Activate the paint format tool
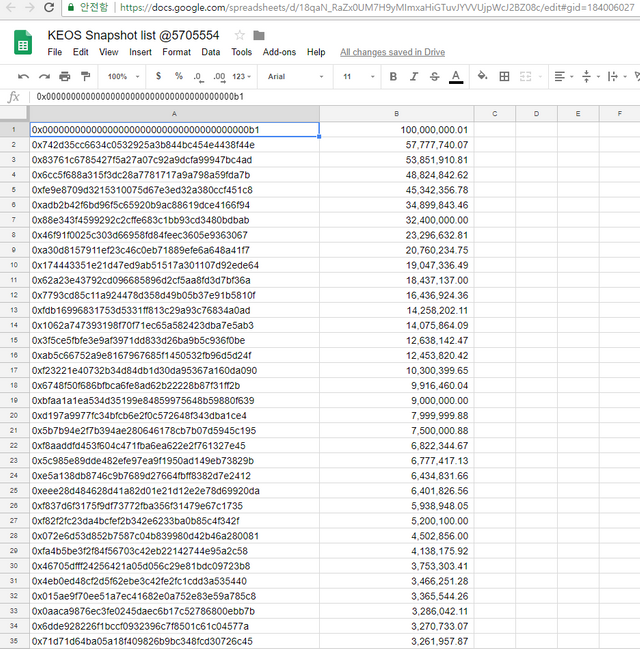This screenshot has width=640, height=649. [x=85, y=77]
